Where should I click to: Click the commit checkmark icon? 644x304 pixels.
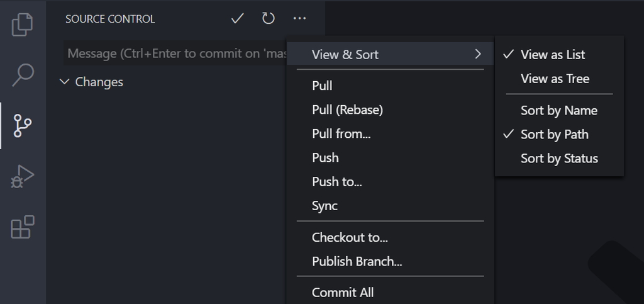tap(237, 19)
